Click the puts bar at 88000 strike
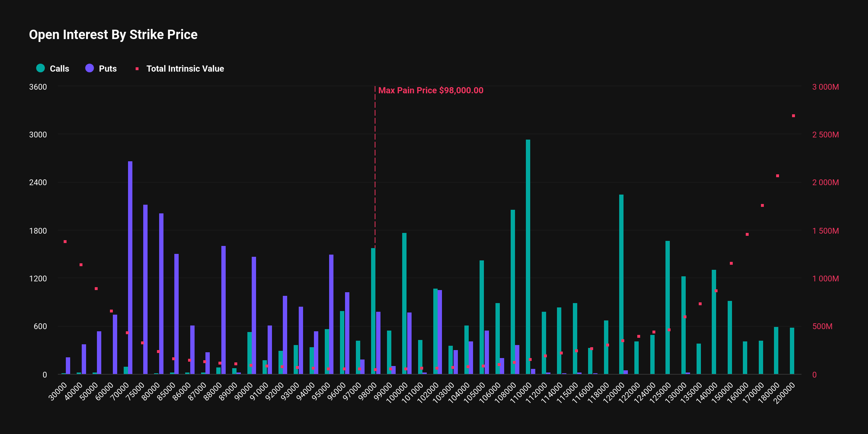Screen dimensions: 868x434 coord(224,310)
